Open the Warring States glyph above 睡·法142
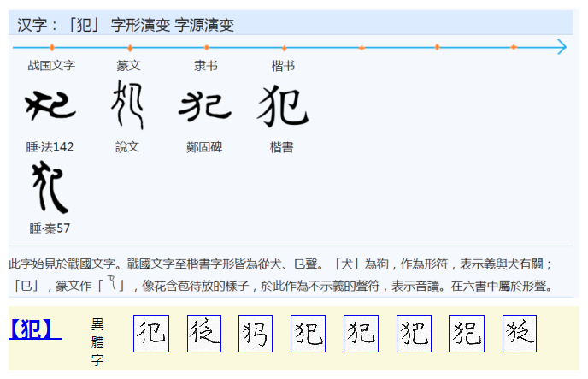 50,106
